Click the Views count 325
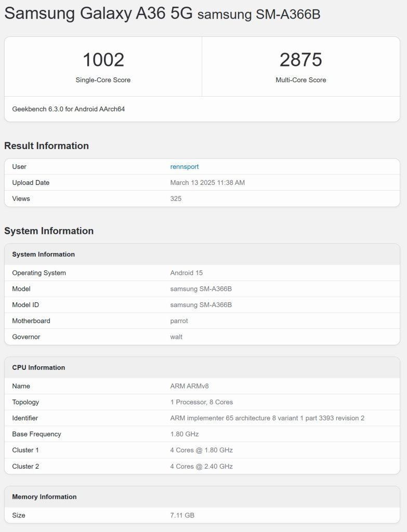Image resolution: width=407 pixels, height=532 pixels. (x=176, y=199)
